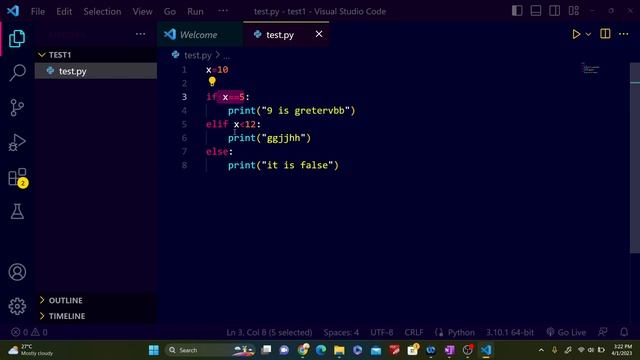The width and height of the screenshot is (640, 360).
Task: Open notifications bell in status bar
Action: (624, 332)
